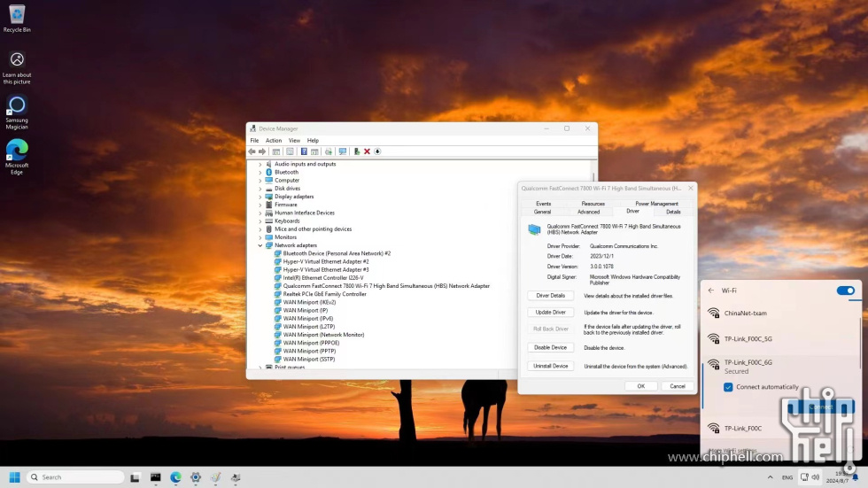The image size is (868, 488).
Task: Open the Help menu
Action: pyautogui.click(x=313, y=141)
